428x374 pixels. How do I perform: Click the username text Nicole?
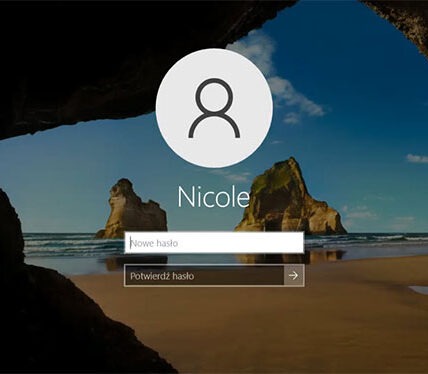tap(213, 197)
